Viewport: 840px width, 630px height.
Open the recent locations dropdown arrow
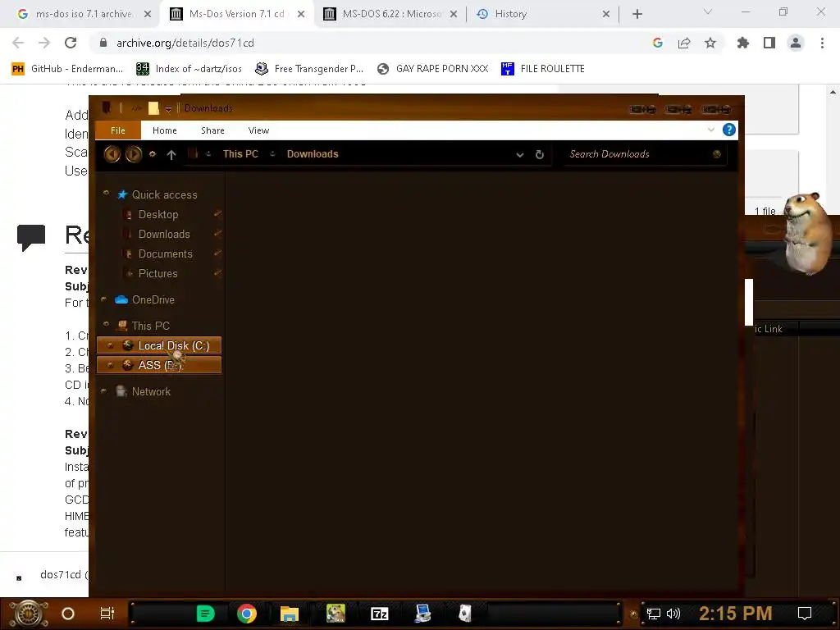click(x=153, y=154)
